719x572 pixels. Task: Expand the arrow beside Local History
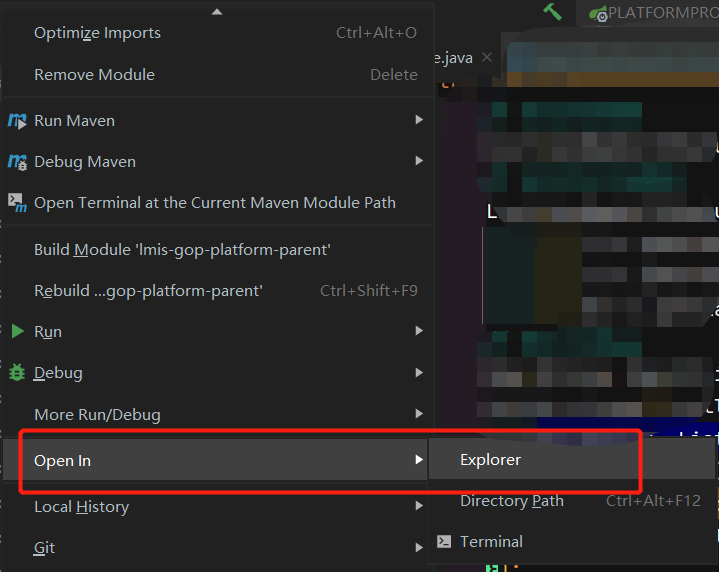point(419,506)
